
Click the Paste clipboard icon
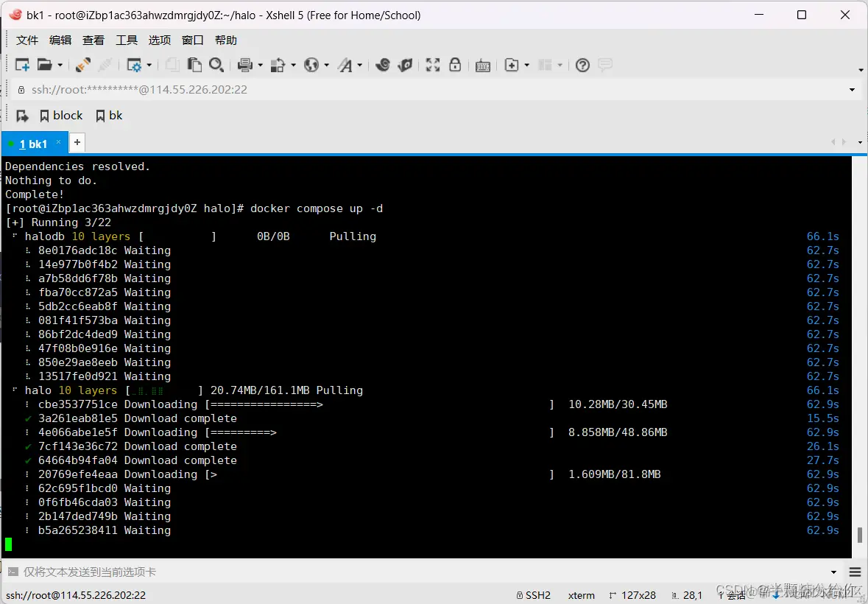194,65
